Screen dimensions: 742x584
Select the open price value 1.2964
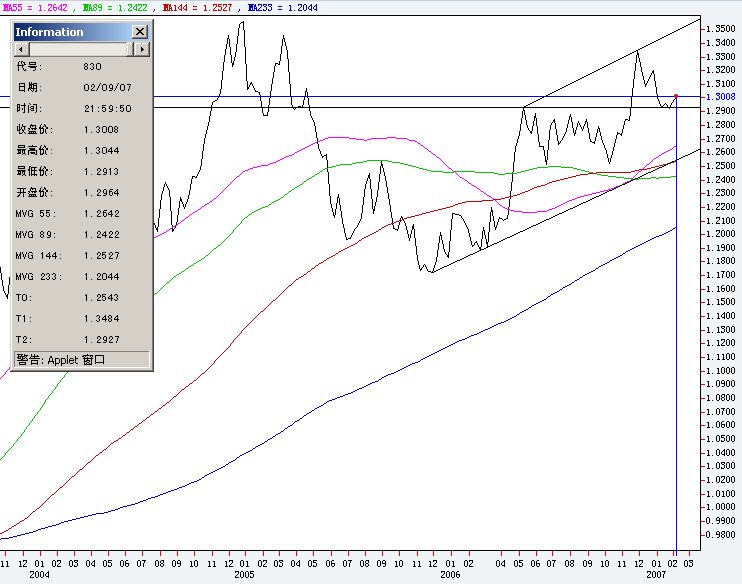click(101, 193)
